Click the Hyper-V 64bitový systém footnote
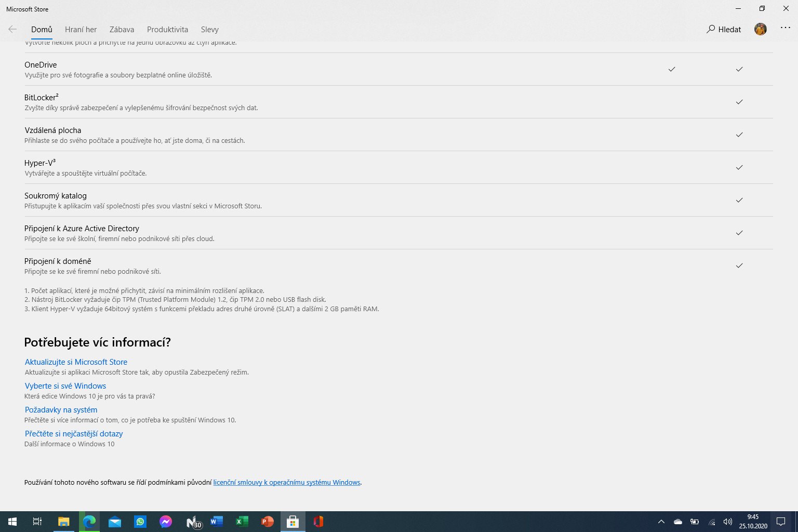The width and height of the screenshot is (798, 532). (202, 309)
